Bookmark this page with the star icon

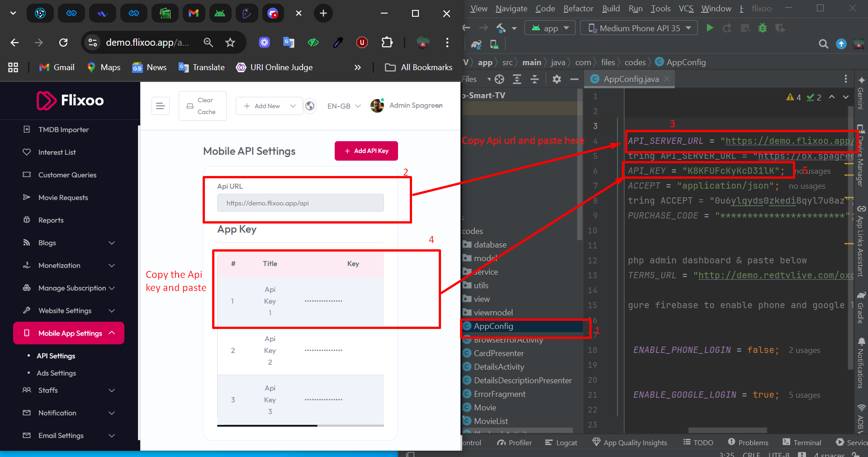[230, 43]
